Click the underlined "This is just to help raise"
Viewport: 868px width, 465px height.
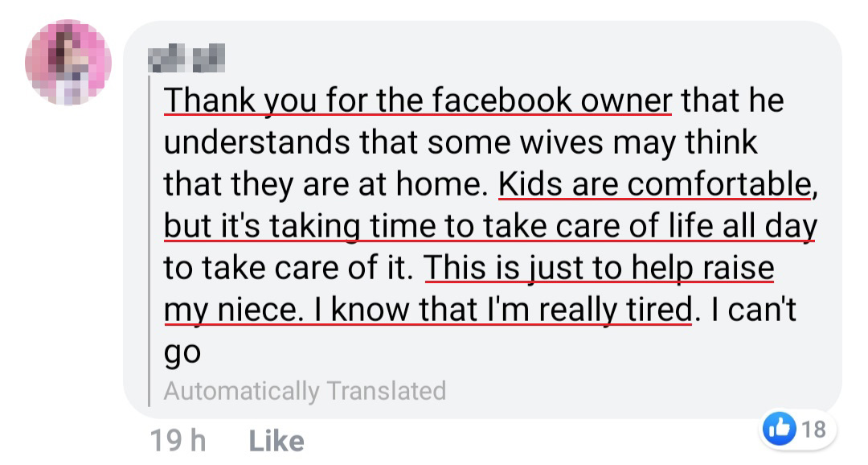(599, 268)
